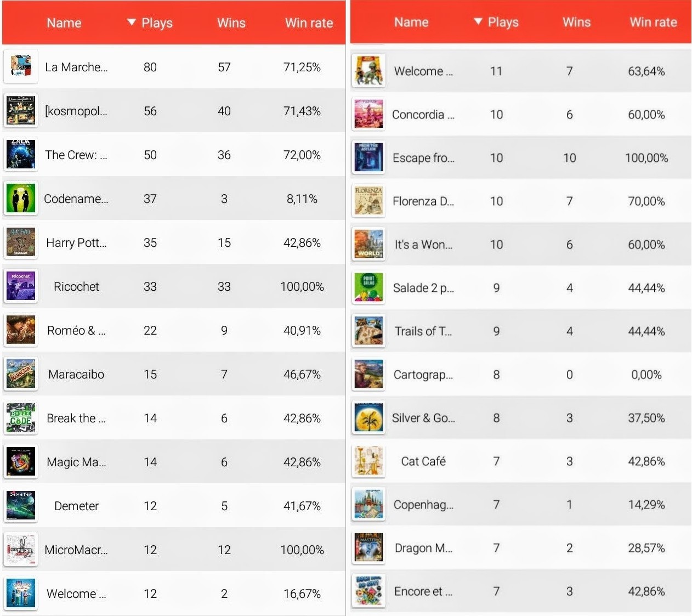Select The Crew game cover icon
Image resolution: width=692 pixels, height=616 pixels.
pos(21,155)
